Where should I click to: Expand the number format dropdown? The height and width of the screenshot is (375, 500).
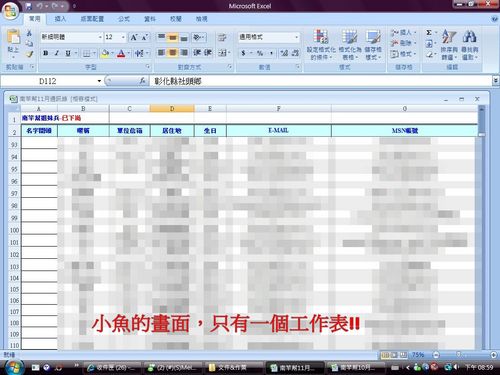297,37
